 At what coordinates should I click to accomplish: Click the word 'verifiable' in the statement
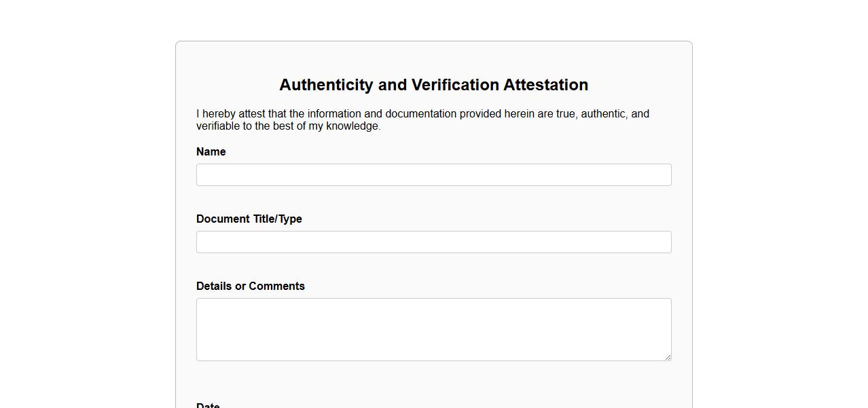tap(218, 126)
